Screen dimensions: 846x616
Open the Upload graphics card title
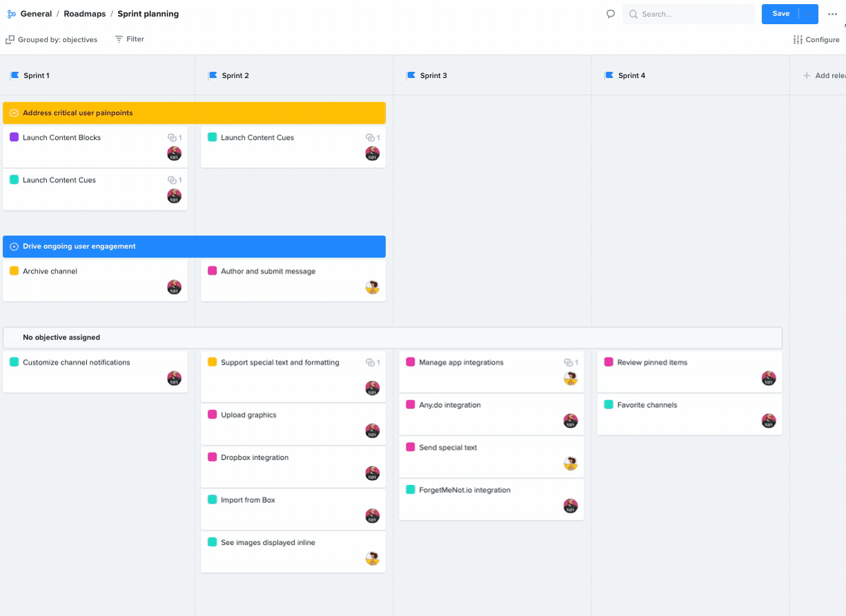point(248,415)
